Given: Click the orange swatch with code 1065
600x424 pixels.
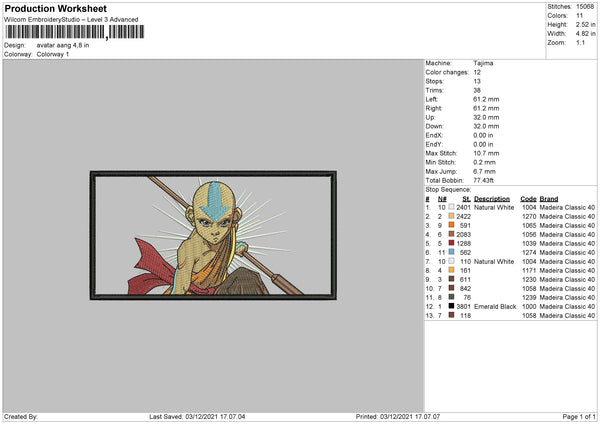Looking at the screenshot, I should [x=451, y=225].
